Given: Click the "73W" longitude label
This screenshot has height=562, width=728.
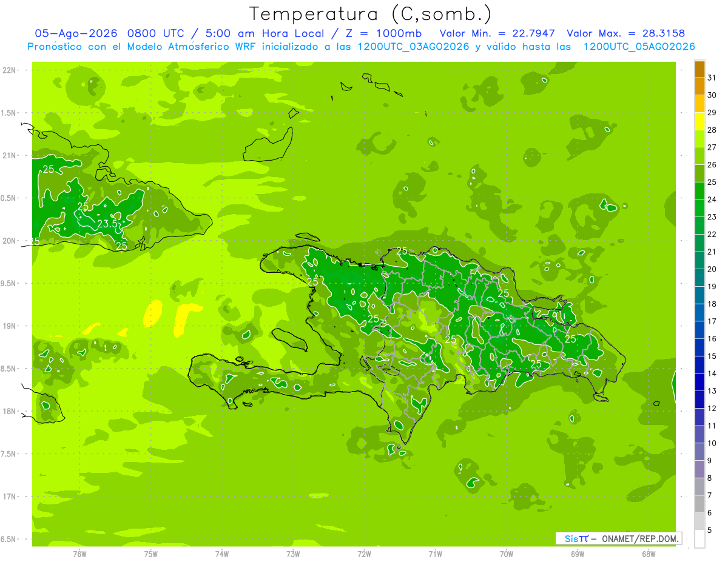Looking at the screenshot, I should [293, 555].
